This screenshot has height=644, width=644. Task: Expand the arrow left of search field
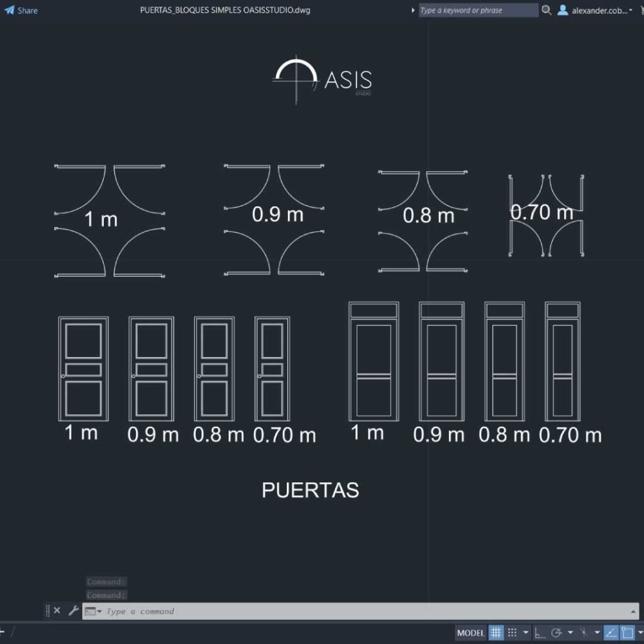(413, 10)
